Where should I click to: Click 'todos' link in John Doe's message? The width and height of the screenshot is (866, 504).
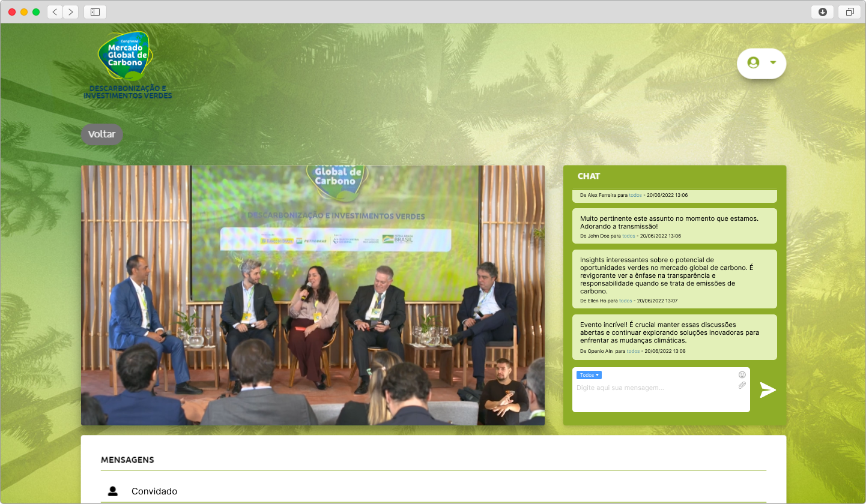(x=628, y=236)
